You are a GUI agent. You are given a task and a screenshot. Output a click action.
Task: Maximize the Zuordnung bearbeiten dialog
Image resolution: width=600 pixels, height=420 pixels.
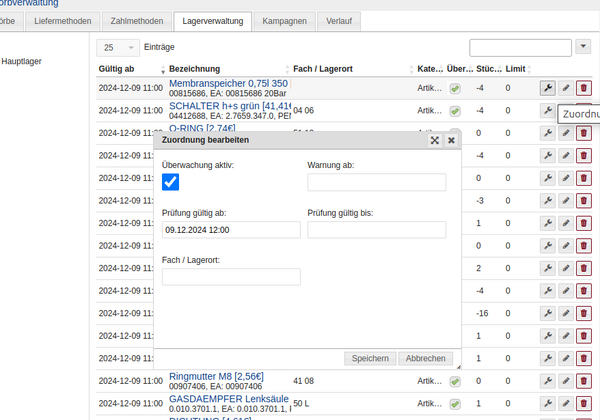(435, 141)
